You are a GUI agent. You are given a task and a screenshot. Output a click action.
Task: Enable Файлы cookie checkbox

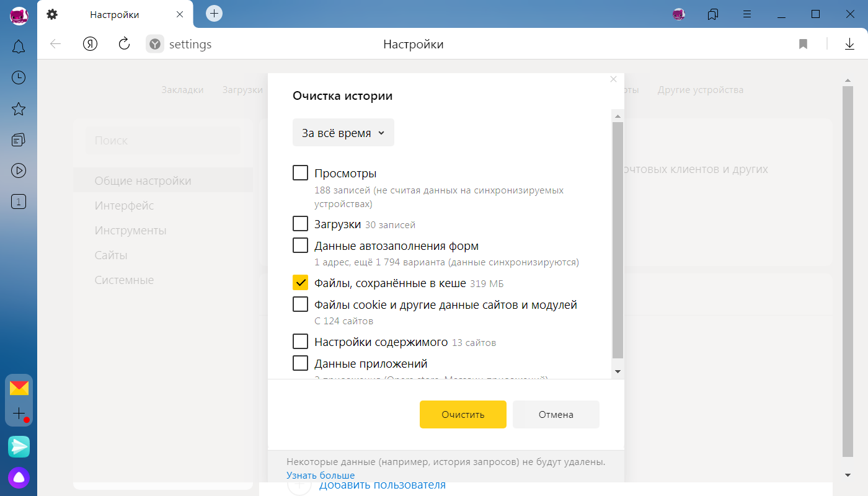pos(300,304)
